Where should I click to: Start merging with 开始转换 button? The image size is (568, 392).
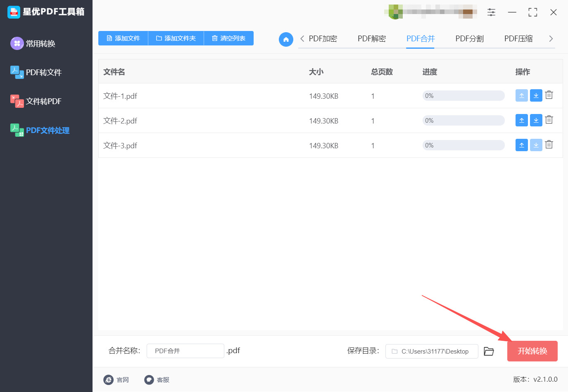(532, 351)
